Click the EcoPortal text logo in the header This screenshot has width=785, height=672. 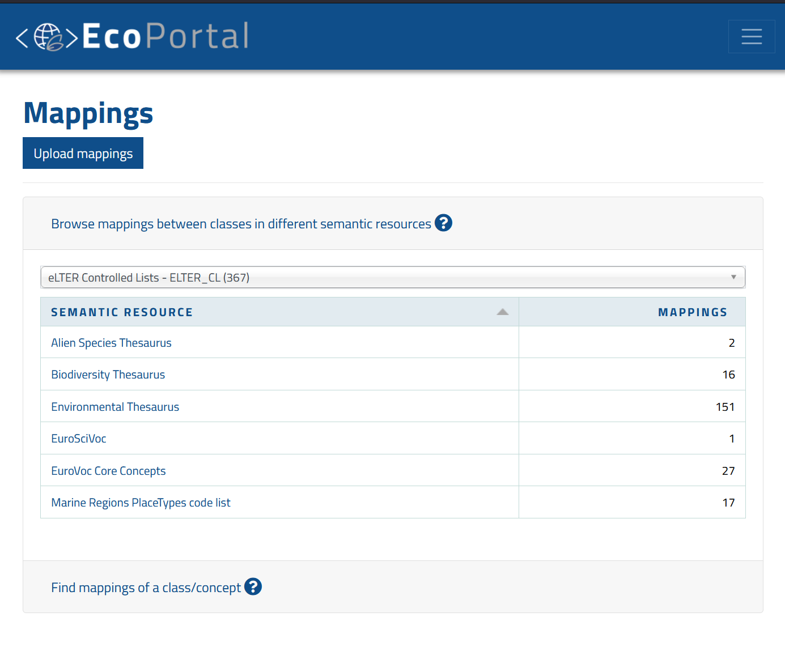point(164,36)
